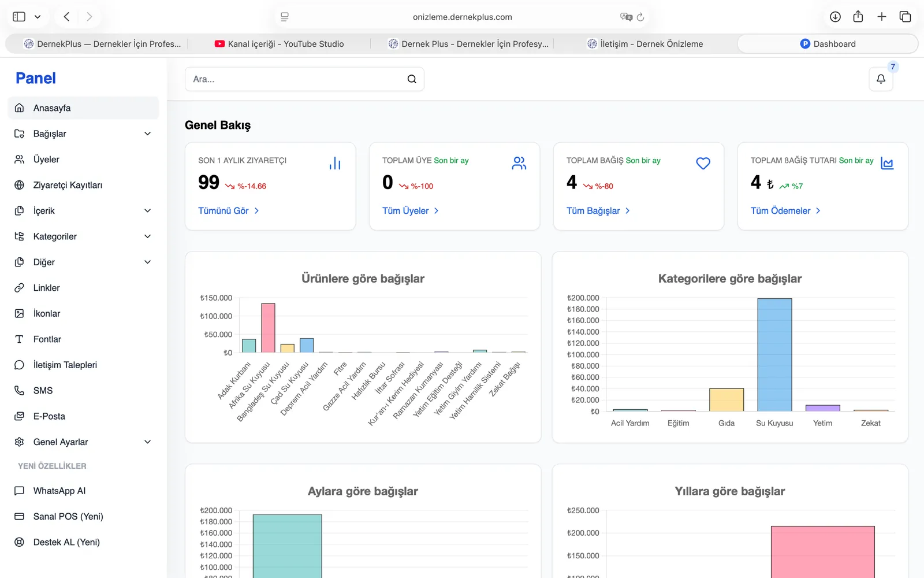Reload the page with the refresh icon
Screen dimensions: 924x578
click(x=640, y=17)
